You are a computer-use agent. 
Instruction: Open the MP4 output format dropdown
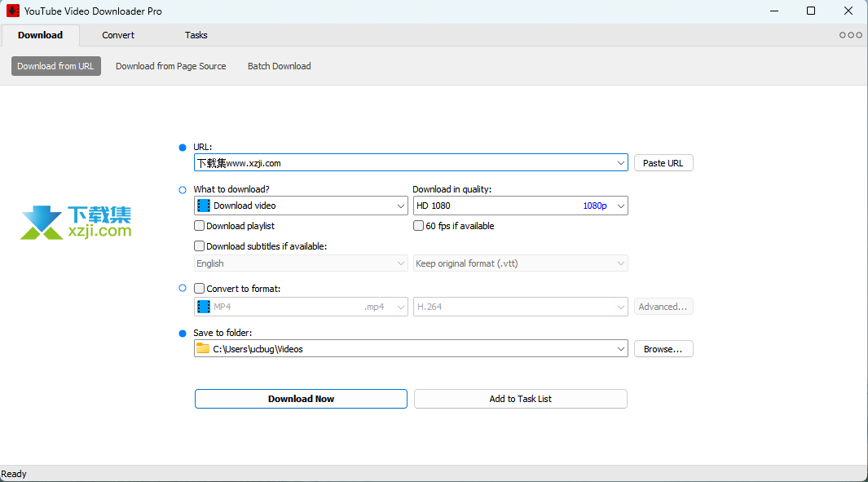[x=301, y=307]
